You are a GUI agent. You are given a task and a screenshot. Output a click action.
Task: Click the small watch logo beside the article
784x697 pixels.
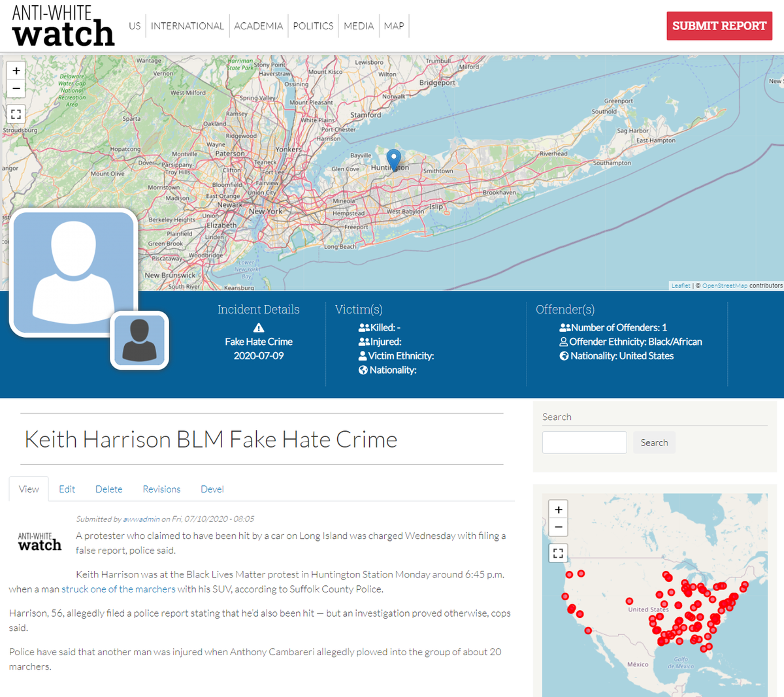[x=40, y=542]
